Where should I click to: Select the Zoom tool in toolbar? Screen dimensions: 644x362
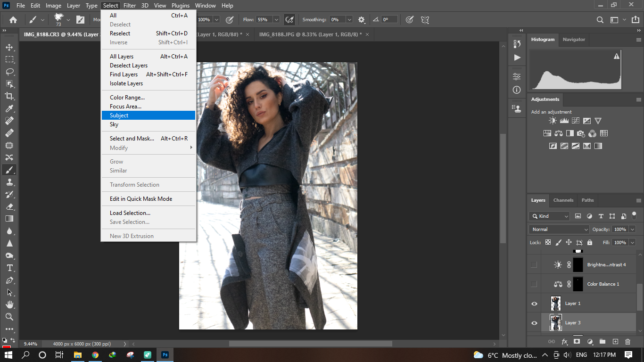9,317
